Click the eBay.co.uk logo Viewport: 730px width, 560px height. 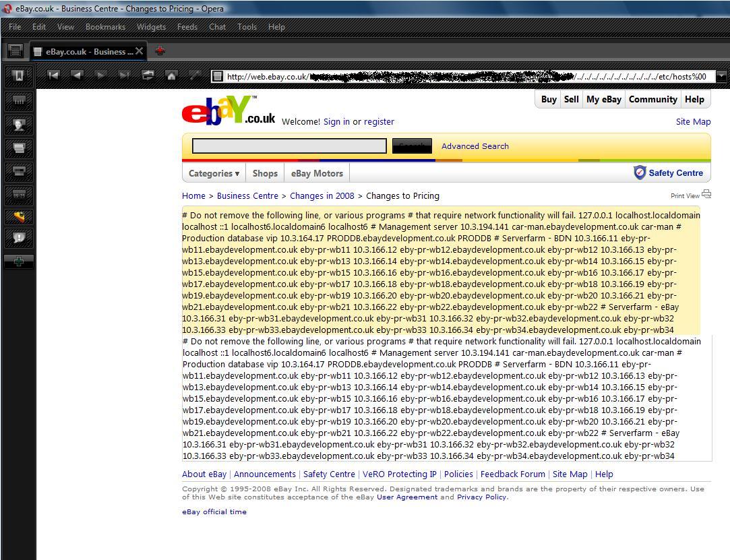tap(229, 111)
